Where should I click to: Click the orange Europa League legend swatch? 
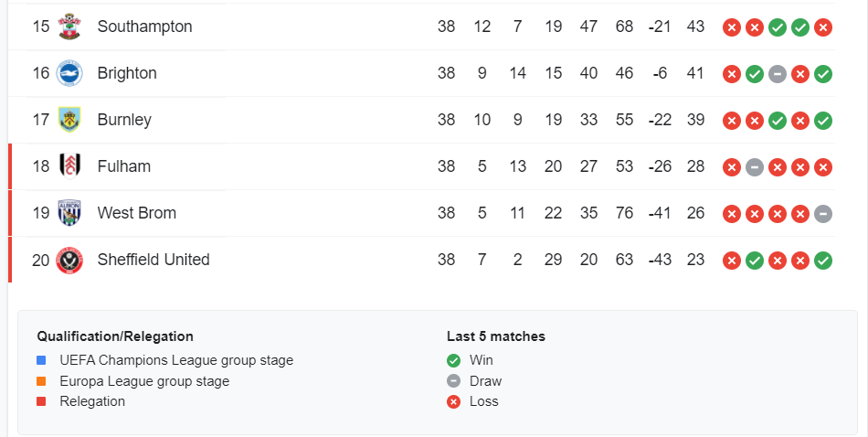pyautogui.click(x=41, y=381)
